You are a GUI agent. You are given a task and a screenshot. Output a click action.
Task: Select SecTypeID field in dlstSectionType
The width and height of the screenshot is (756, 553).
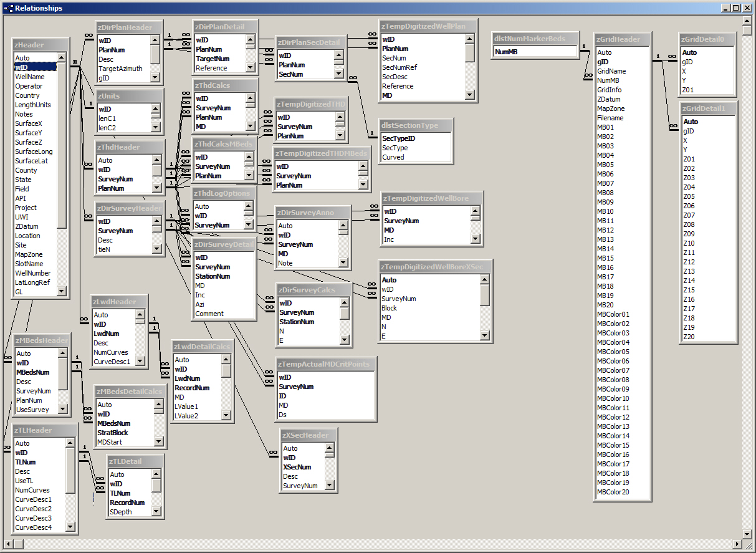tap(416, 138)
